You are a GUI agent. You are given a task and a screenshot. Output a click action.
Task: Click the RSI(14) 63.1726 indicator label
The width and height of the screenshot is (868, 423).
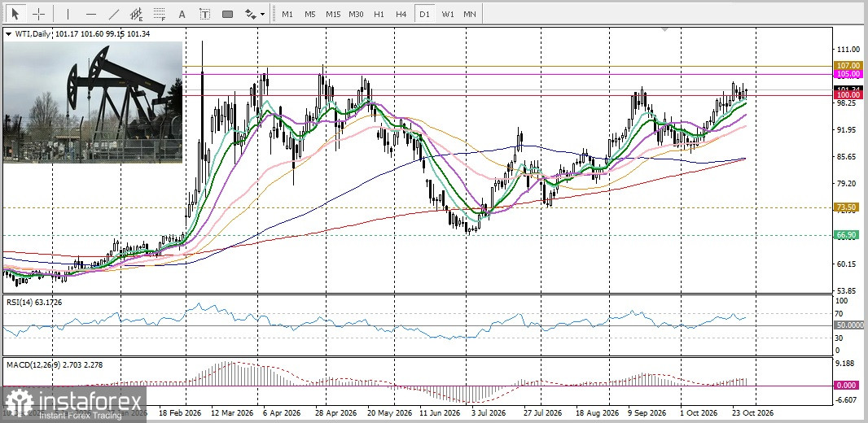coord(33,302)
